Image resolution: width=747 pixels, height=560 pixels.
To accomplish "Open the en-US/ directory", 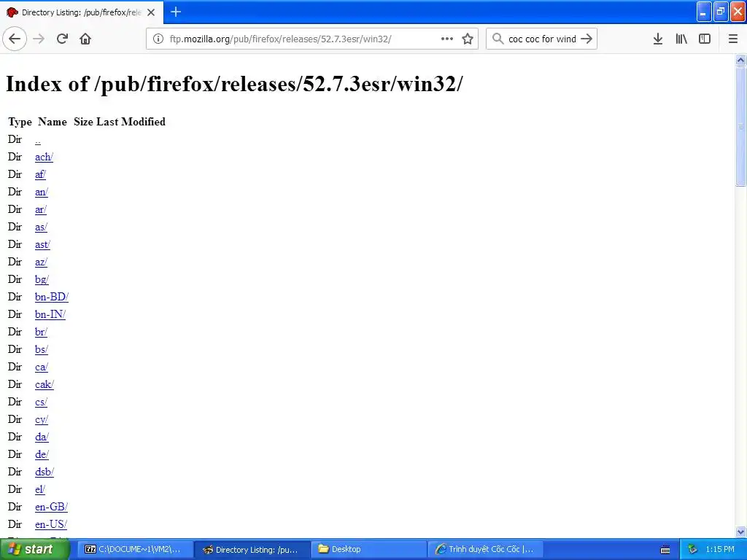I will (51, 525).
